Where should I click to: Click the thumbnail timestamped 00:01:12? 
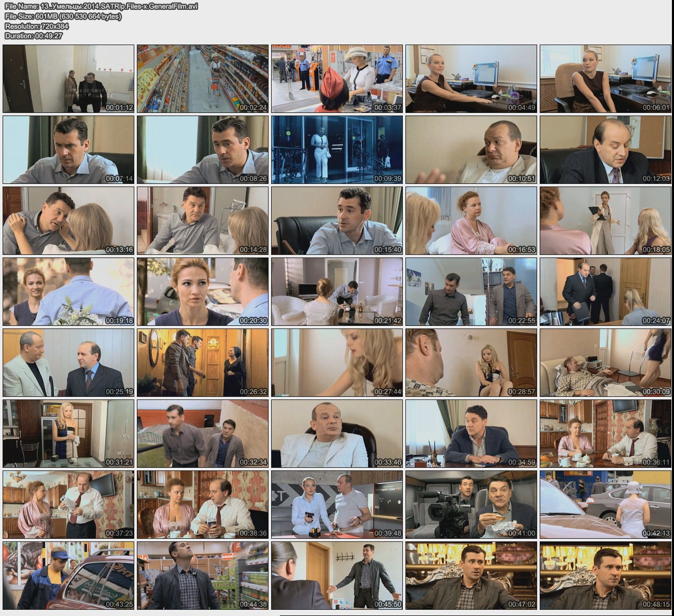(x=68, y=79)
